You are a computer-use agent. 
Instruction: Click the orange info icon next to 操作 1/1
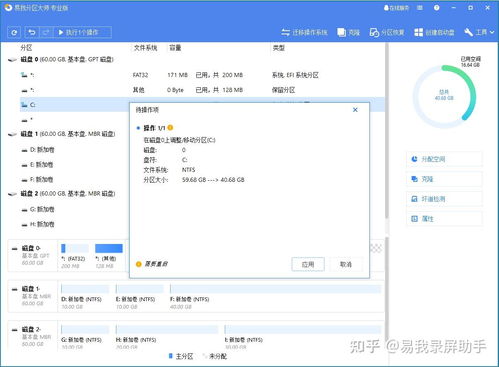170,128
